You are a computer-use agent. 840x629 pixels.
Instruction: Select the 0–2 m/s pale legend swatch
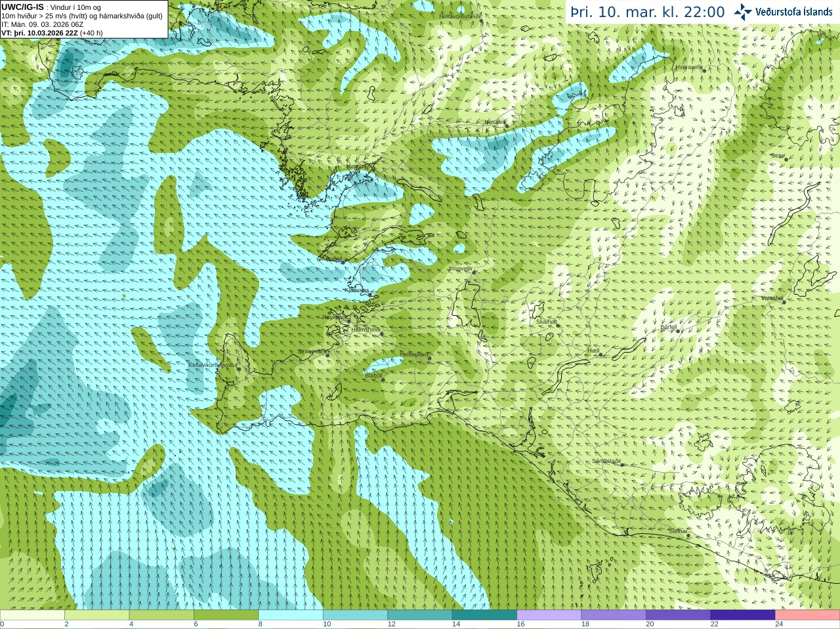(32, 615)
